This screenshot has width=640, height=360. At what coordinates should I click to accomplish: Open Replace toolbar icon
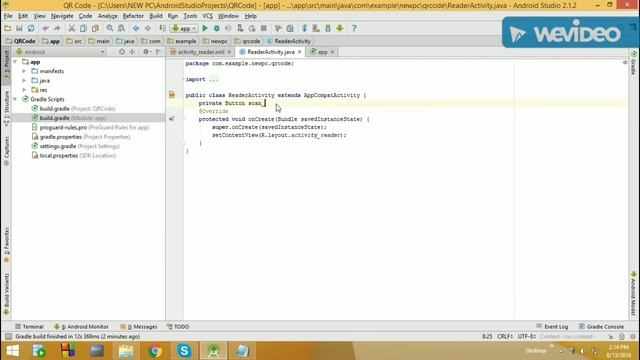[121, 28]
